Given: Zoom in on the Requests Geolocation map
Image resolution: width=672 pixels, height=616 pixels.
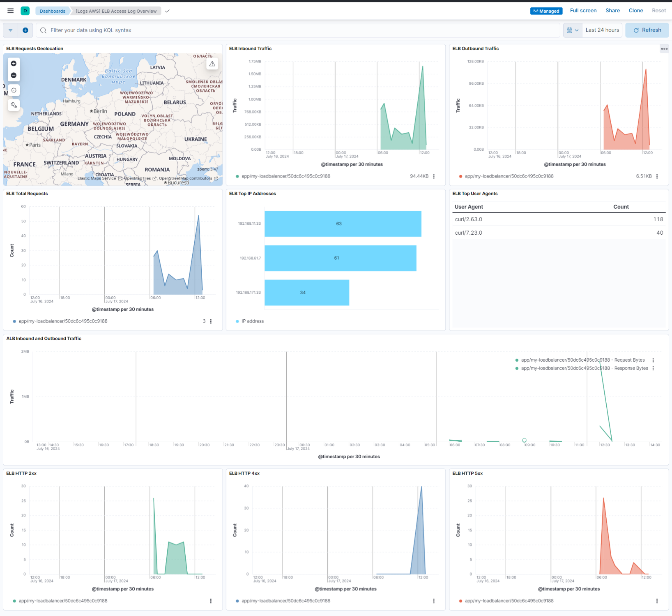Looking at the screenshot, I should pos(14,63).
